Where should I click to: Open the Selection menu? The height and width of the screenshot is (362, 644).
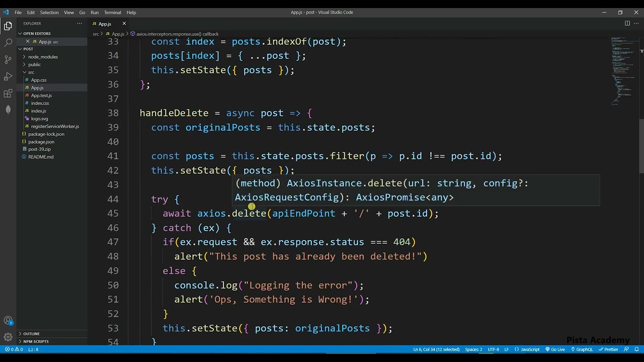click(49, 12)
